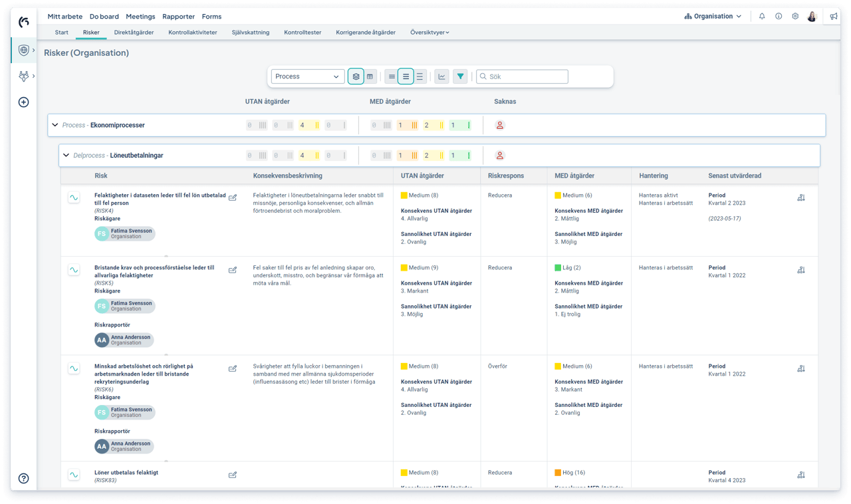
Task: Open the Process grouping dropdown
Action: [x=307, y=76]
